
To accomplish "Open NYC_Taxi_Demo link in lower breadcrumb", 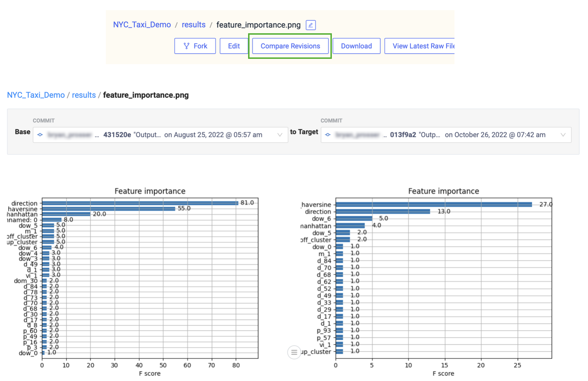I will pos(36,95).
